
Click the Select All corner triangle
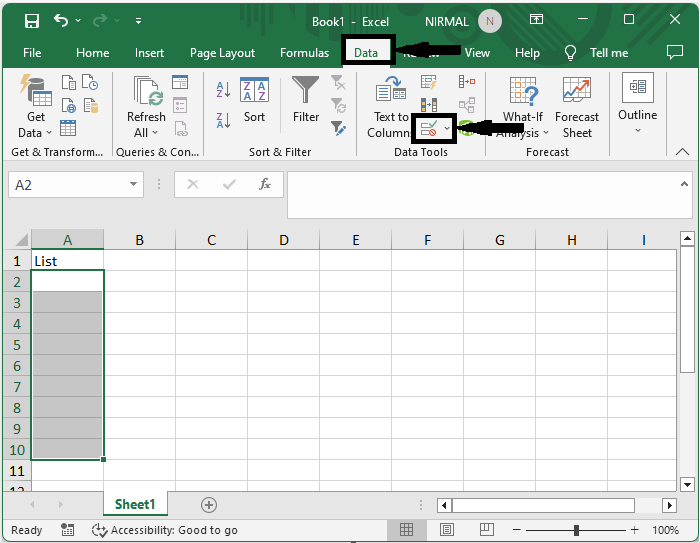[21, 239]
